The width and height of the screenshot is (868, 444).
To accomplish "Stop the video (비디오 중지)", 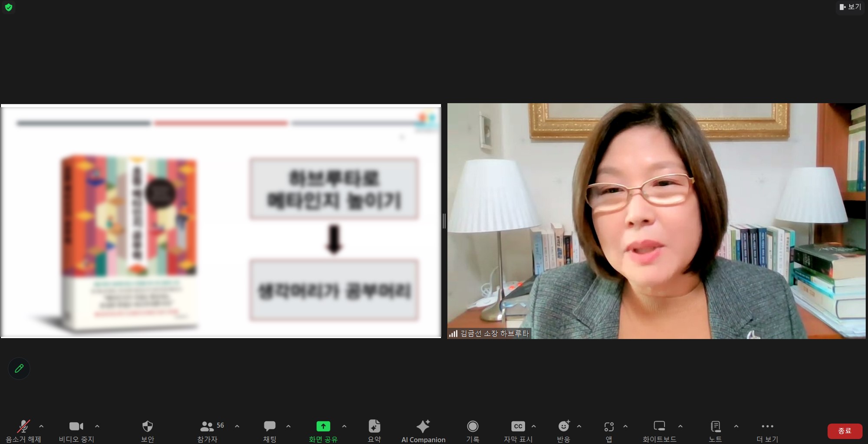I will click(76, 431).
